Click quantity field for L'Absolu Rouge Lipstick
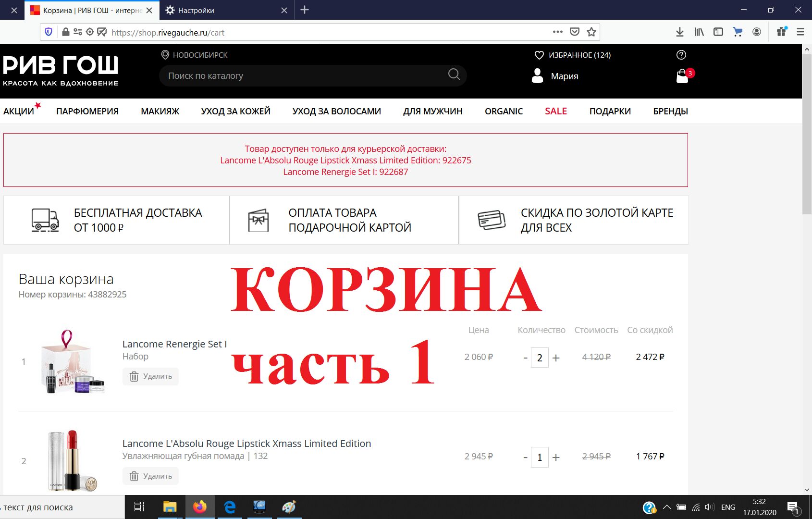The height and width of the screenshot is (519, 812). point(540,457)
